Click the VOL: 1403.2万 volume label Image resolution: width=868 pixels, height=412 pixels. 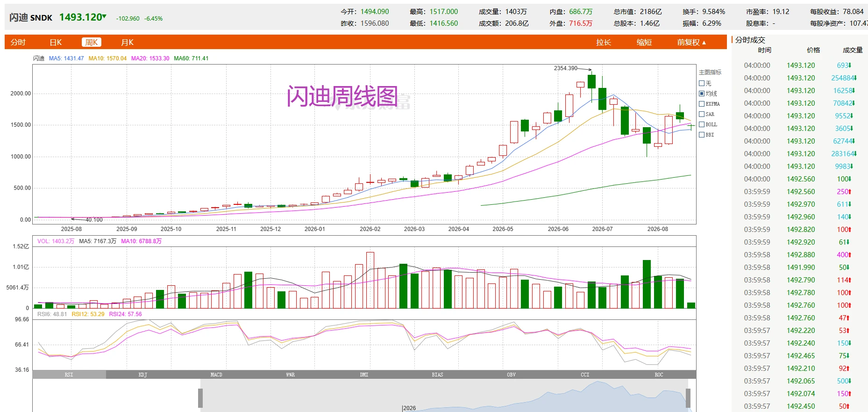pyautogui.click(x=56, y=241)
